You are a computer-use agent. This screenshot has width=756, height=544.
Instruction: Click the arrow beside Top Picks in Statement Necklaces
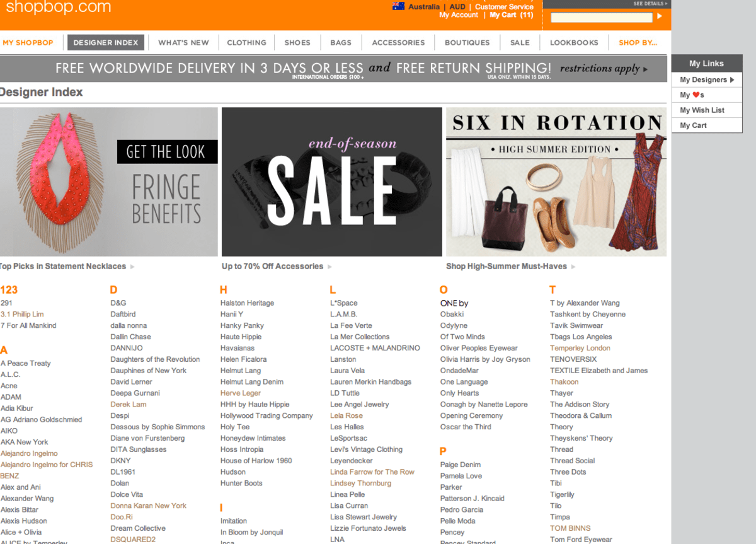coord(132,266)
